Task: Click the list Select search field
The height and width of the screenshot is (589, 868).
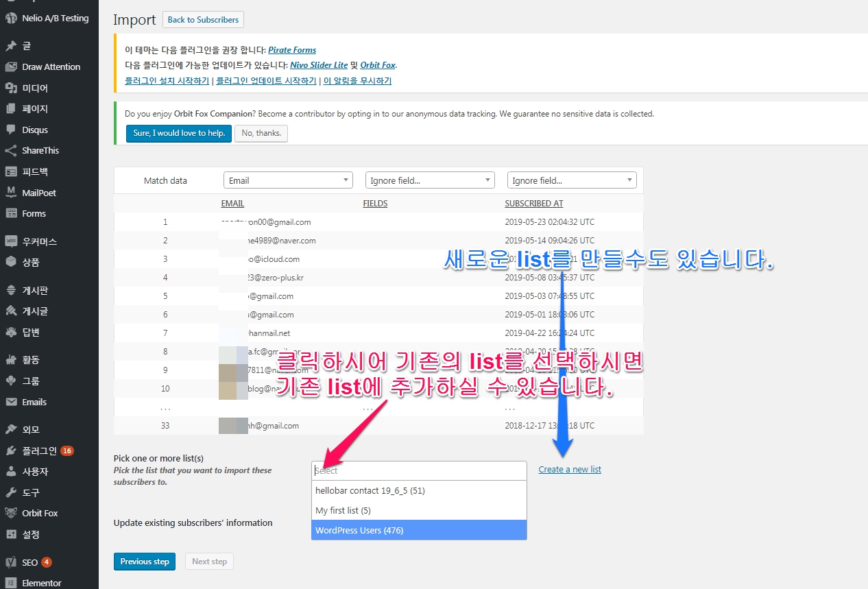Action: (x=419, y=471)
